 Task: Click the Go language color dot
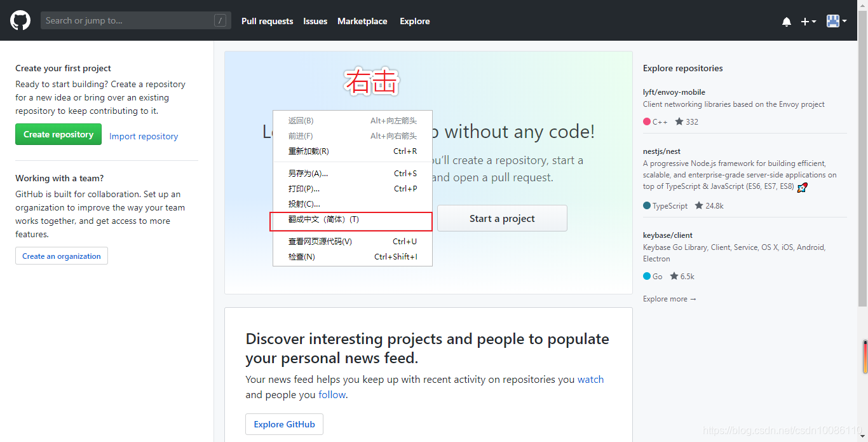pyautogui.click(x=647, y=276)
